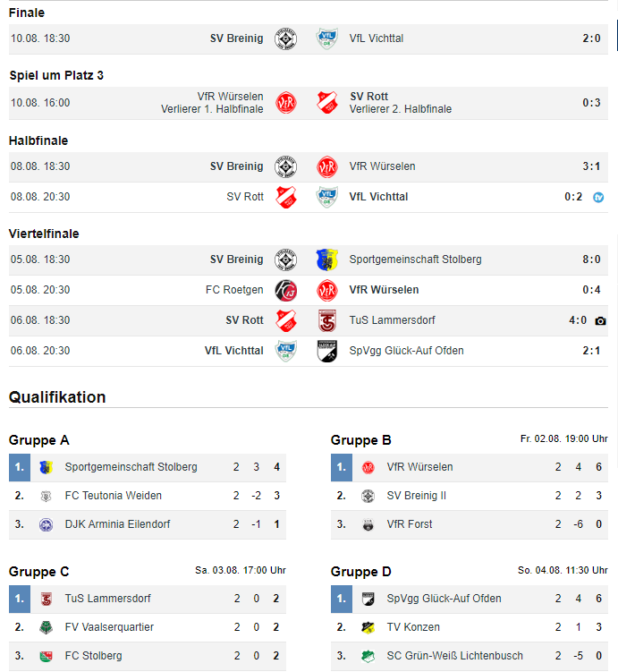Screen dimensions: 618x672
Task: Click FC Roetgen club logo
Action: [285, 290]
